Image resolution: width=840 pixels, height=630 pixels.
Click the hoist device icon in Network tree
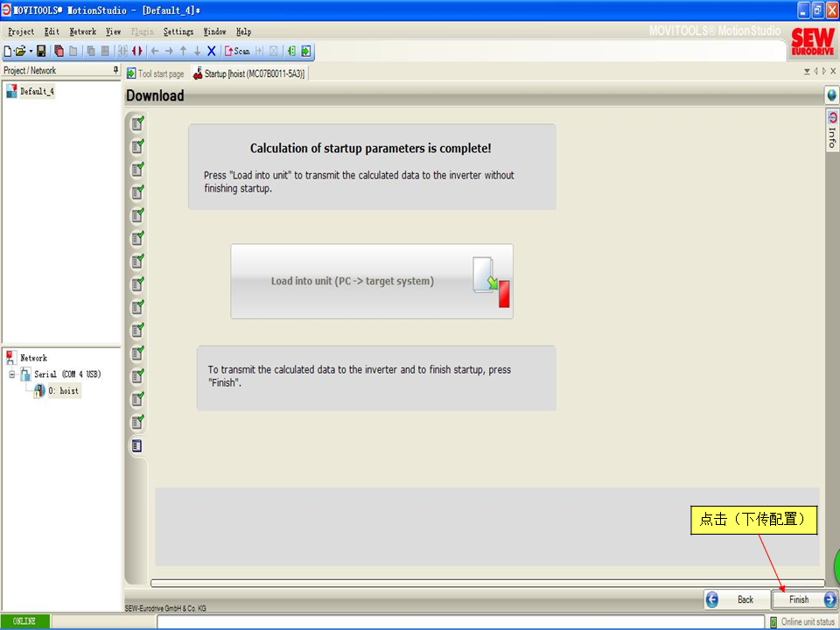[x=39, y=391]
